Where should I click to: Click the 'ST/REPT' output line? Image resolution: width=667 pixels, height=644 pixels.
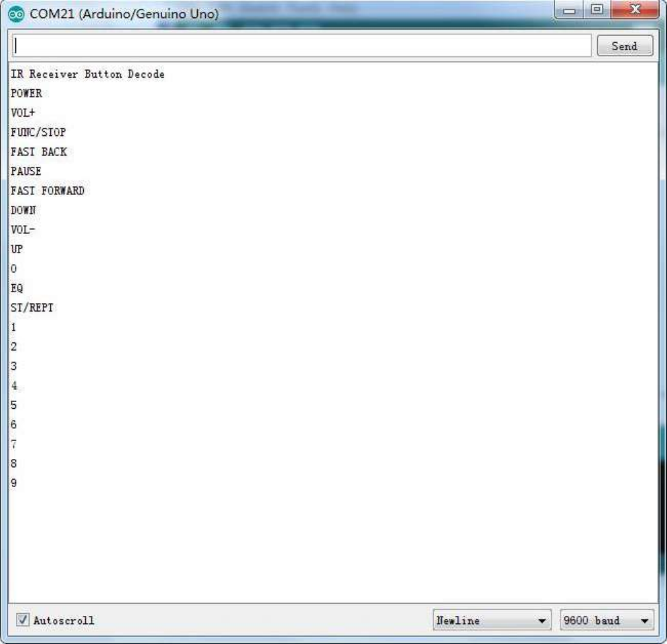point(32,308)
